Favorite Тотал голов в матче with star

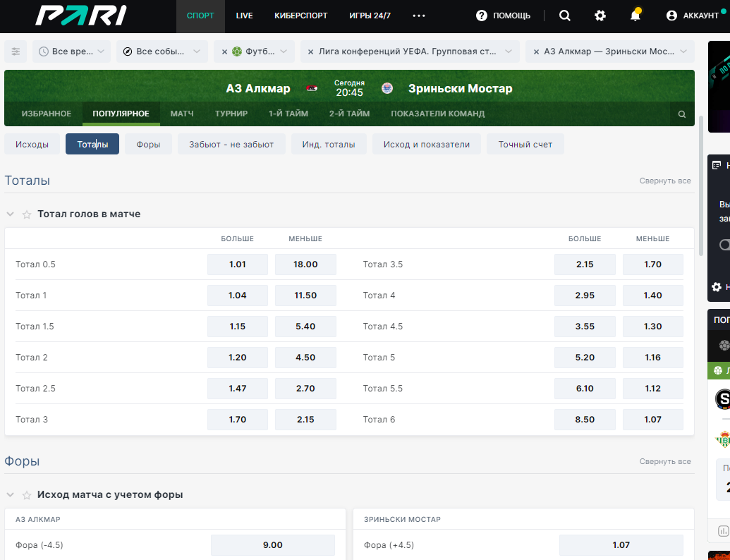pos(27,214)
